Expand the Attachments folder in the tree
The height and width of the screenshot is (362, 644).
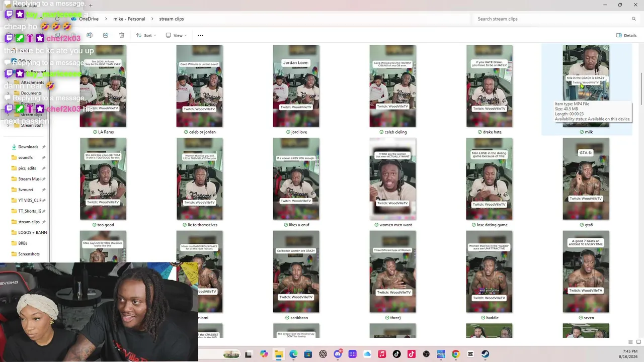click(x=9, y=82)
